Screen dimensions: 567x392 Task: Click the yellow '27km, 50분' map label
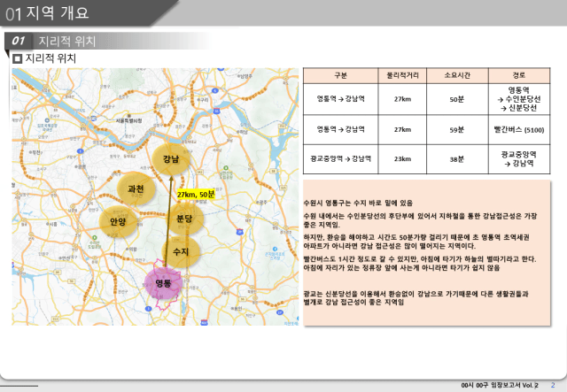[196, 195]
